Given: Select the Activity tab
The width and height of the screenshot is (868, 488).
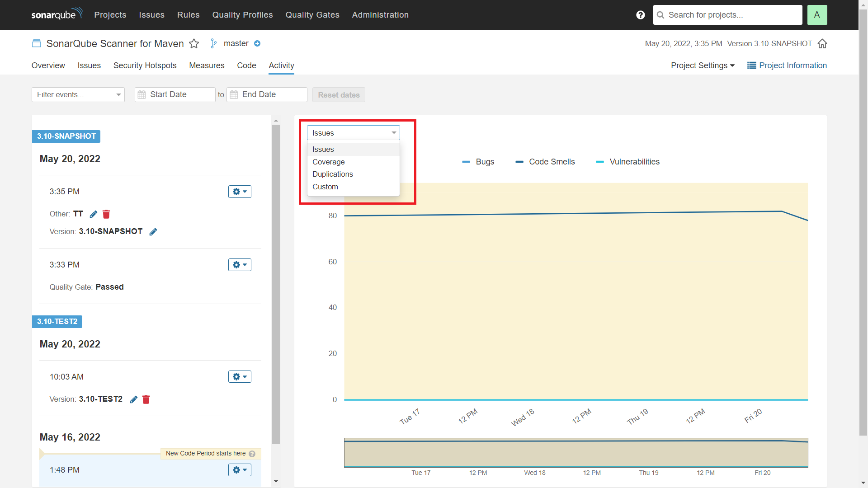Looking at the screenshot, I should coord(281,66).
